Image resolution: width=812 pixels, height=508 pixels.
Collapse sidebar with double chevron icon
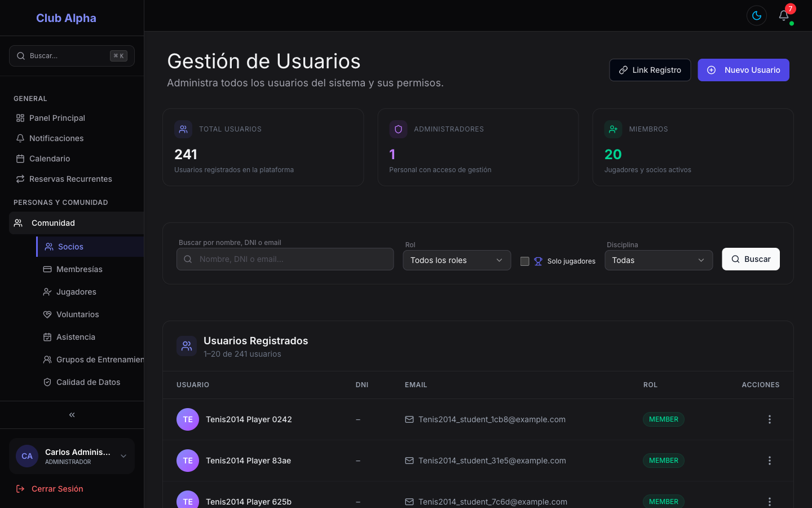[72, 415]
